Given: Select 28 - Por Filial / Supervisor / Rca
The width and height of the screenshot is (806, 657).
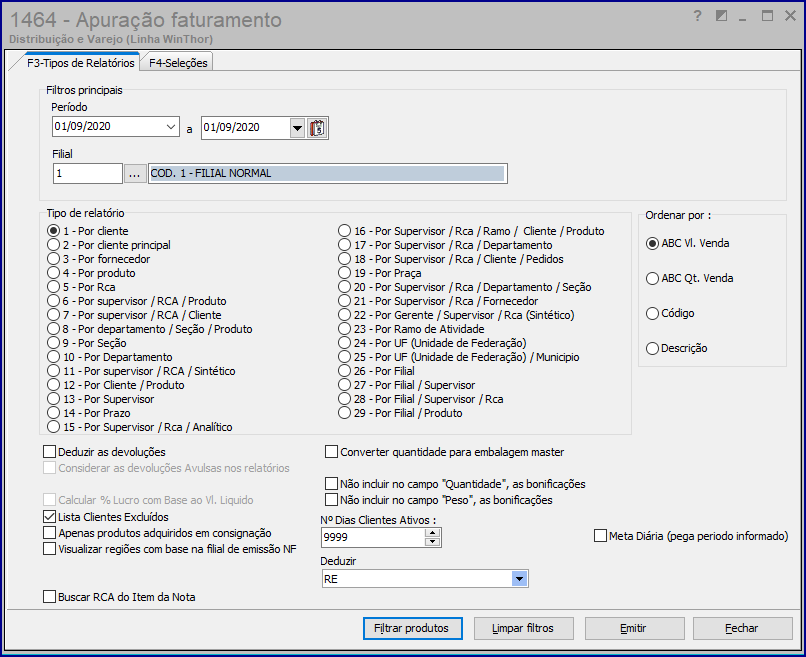Looking at the screenshot, I should [x=421, y=399].
